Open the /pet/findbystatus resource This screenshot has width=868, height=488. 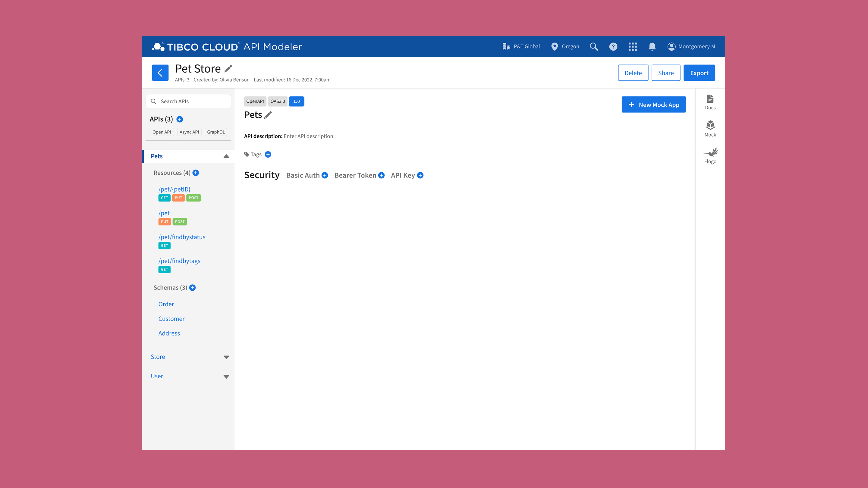pos(182,237)
